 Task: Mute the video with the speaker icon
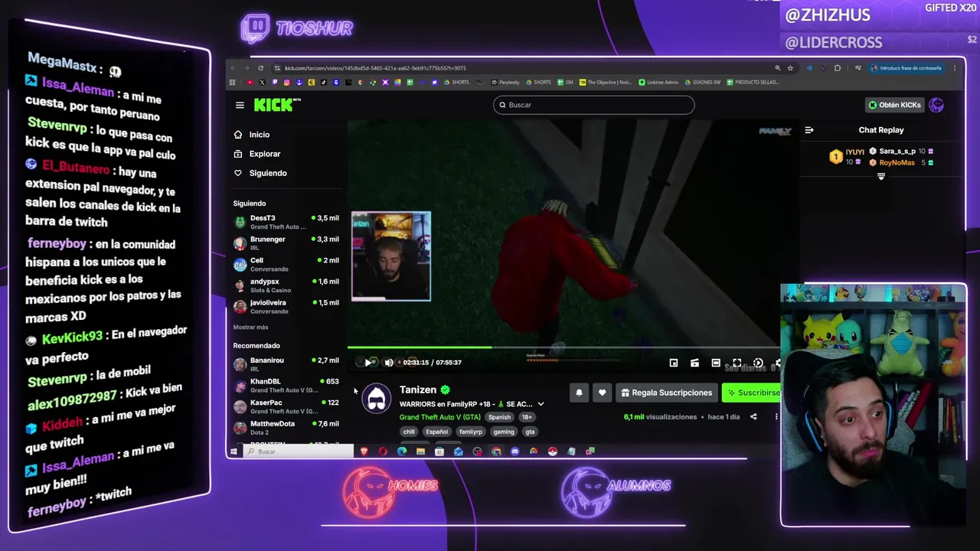click(x=389, y=363)
